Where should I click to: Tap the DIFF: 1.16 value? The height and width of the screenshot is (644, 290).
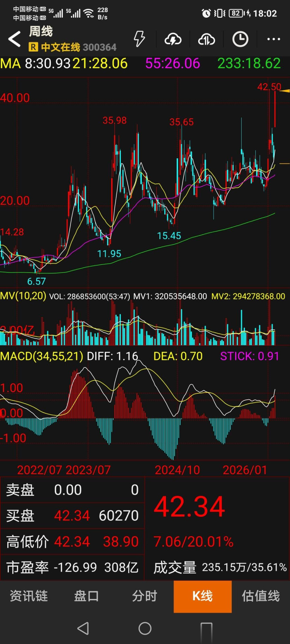(x=112, y=356)
